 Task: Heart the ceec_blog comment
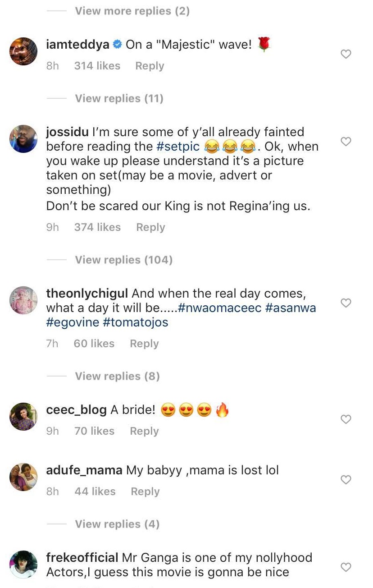click(346, 419)
